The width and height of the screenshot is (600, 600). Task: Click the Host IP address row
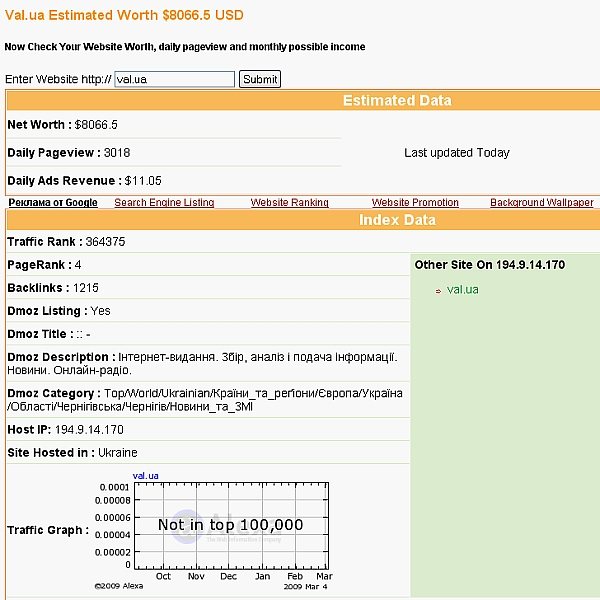(x=65, y=430)
